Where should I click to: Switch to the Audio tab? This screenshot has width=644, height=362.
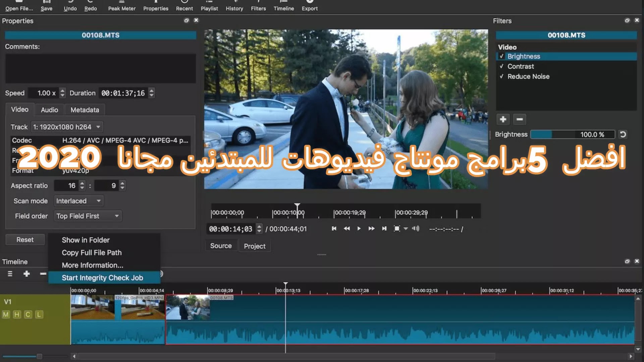pos(49,110)
